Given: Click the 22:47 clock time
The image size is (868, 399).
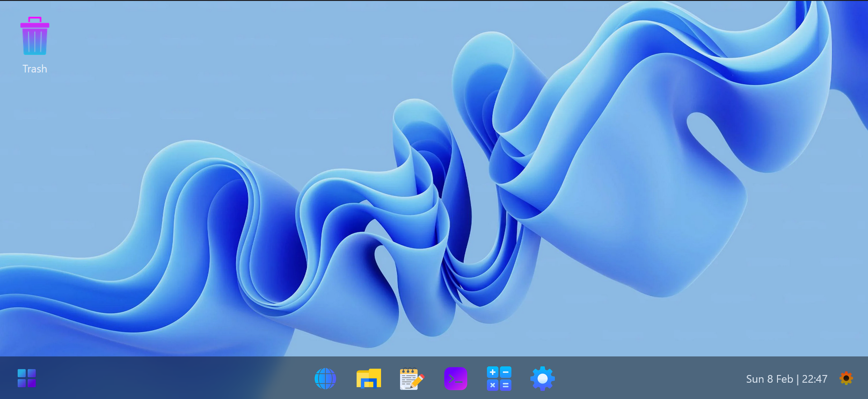Looking at the screenshot, I should click(815, 379).
